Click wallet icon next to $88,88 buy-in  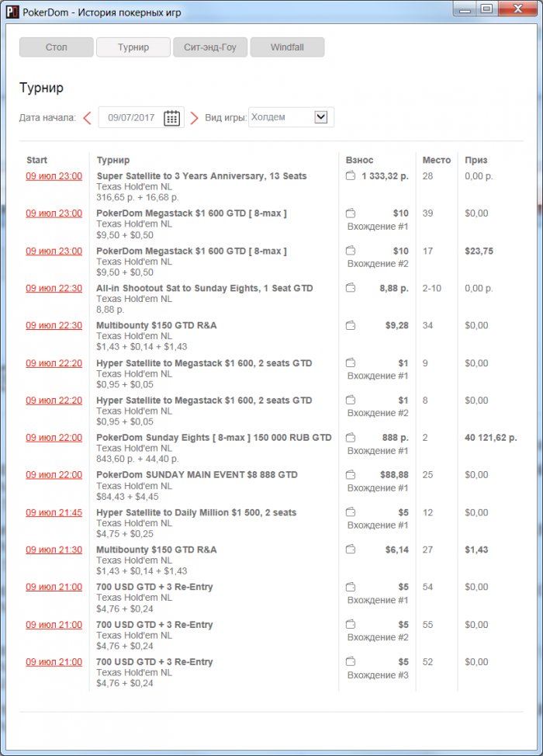351,475
